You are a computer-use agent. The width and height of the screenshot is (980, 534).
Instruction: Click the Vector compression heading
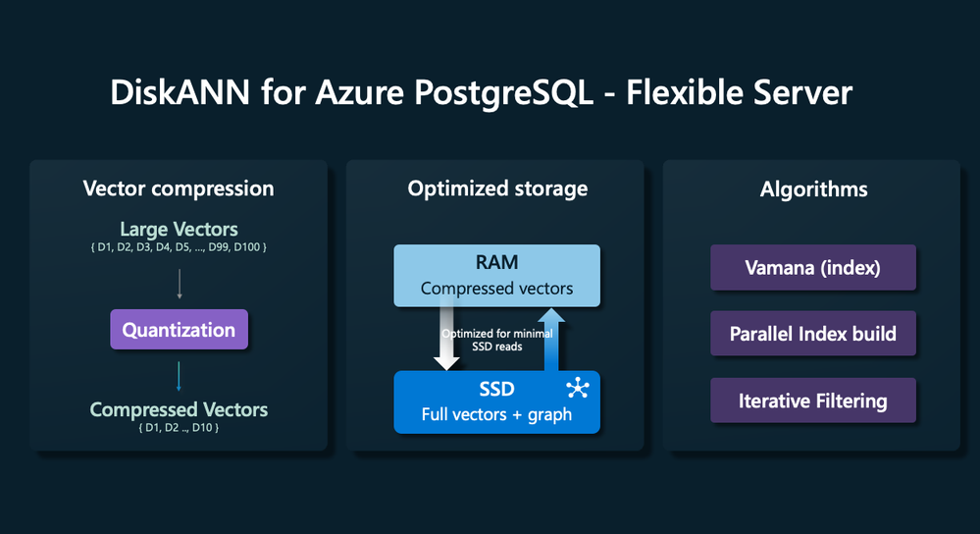(179, 188)
